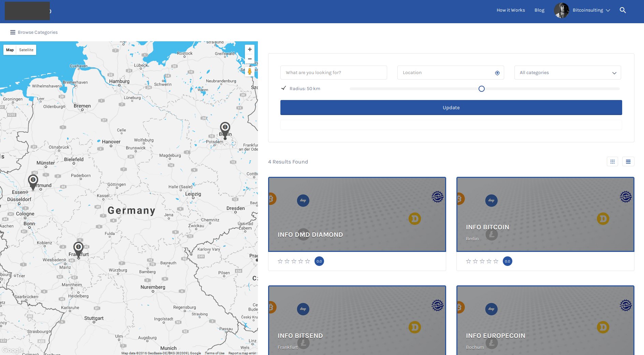Open Info Europecoin listing
The height and width of the screenshot is (355, 644).
coord(495,336)
